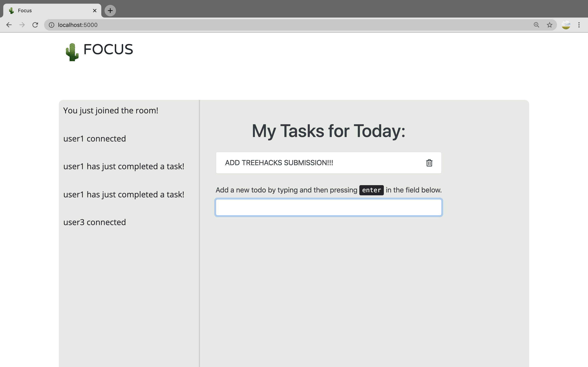Screen dimensions: 588x367
Task: Open the Chrome profile avatar
Action: 566,25
